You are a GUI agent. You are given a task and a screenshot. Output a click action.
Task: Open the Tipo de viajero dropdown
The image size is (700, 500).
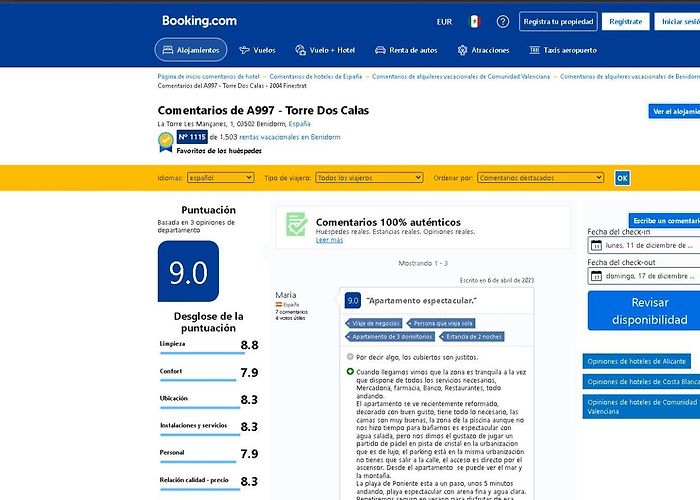click(x=369, y=178)
